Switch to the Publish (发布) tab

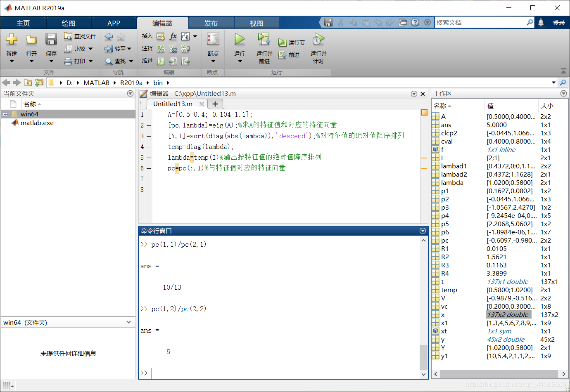211,23
